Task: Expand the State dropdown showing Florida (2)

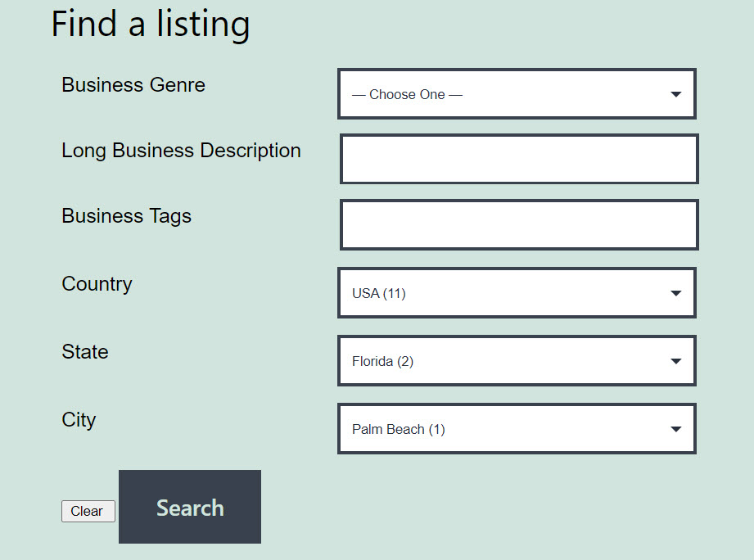Action: [517, 360]
